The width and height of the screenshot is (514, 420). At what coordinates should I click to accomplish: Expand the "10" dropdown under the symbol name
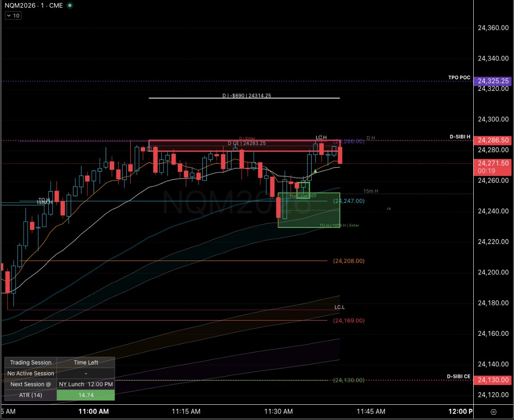click(x=13, y=15)
